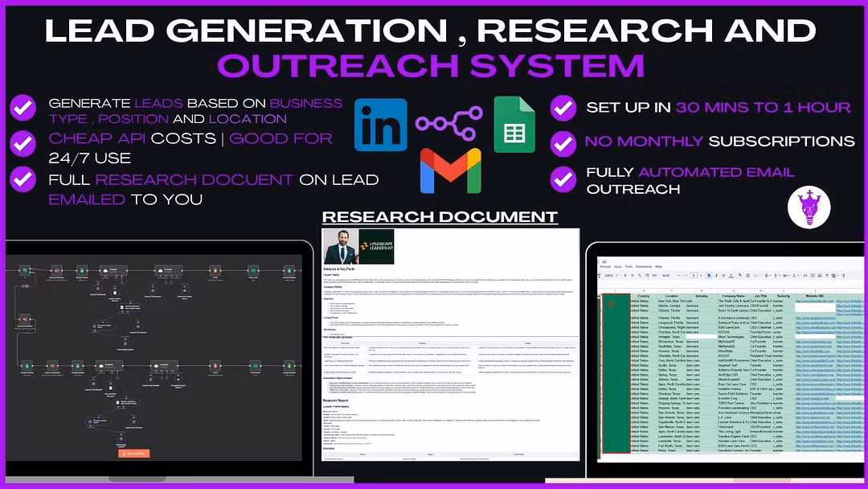The width and height of the screenshot is (868, 489).
Task: Open the Format menu in the spreadsheet
Action: coord(605,266)
